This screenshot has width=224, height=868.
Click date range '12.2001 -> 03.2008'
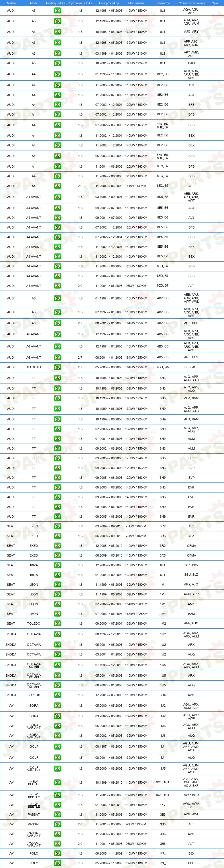pos(109,695)
